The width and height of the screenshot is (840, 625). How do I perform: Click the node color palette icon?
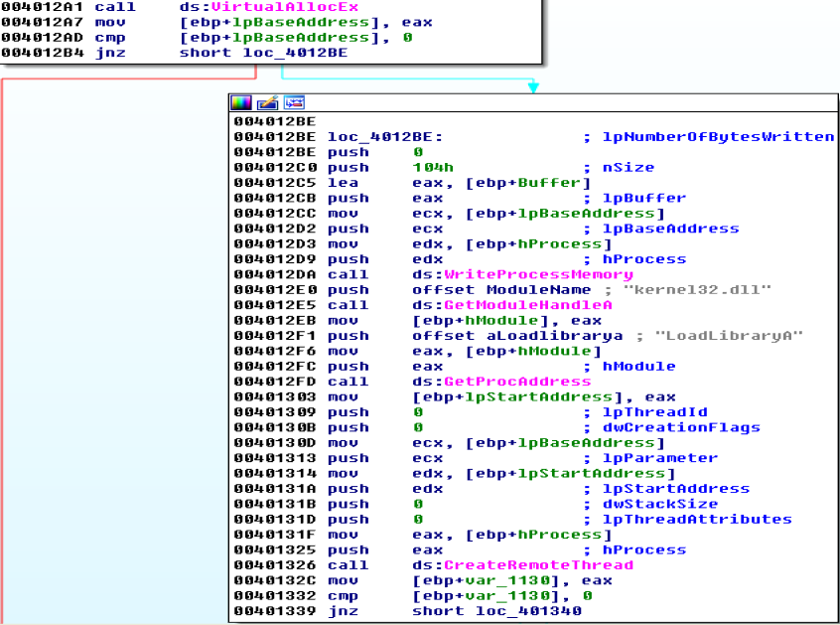241,102
